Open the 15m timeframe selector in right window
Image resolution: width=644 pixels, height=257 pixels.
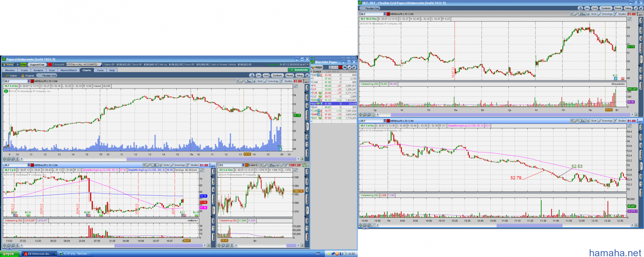(x=582, y=14)
